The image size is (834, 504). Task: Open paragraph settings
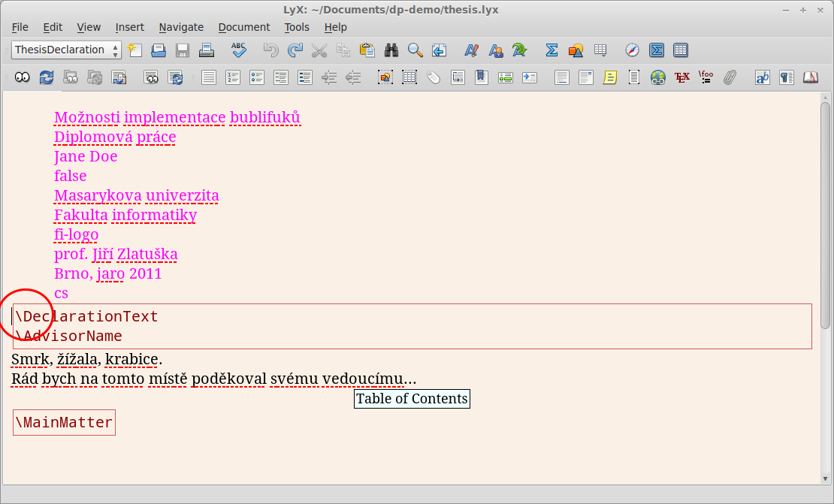point(786,77)
